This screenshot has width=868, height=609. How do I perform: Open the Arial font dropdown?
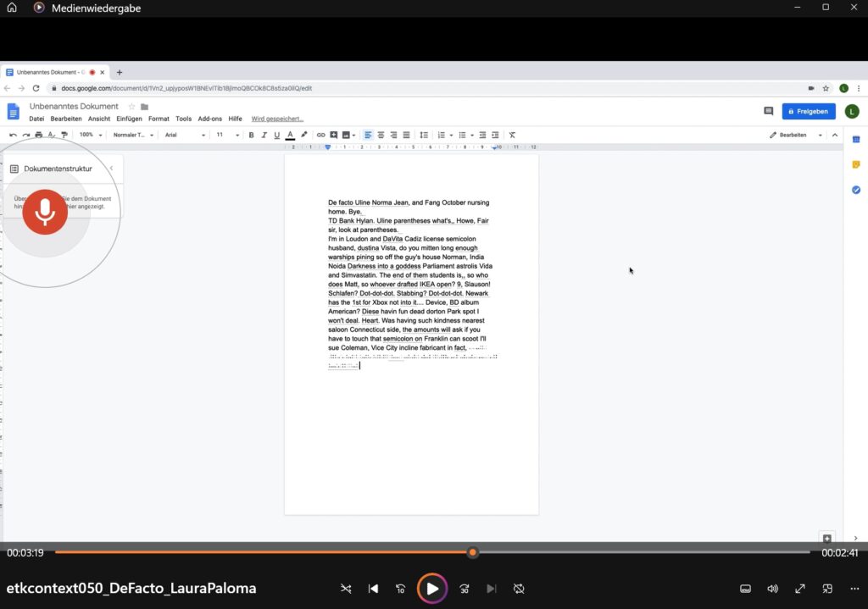click(185, 135)
